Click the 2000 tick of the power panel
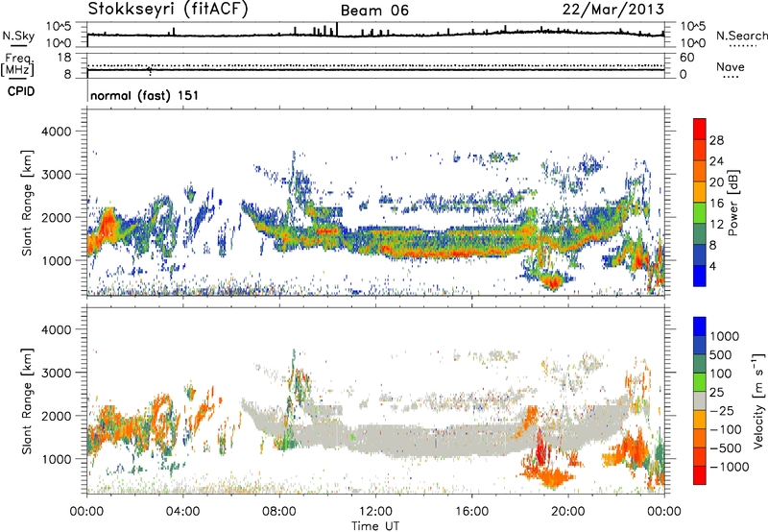 [x=56, y=217]
